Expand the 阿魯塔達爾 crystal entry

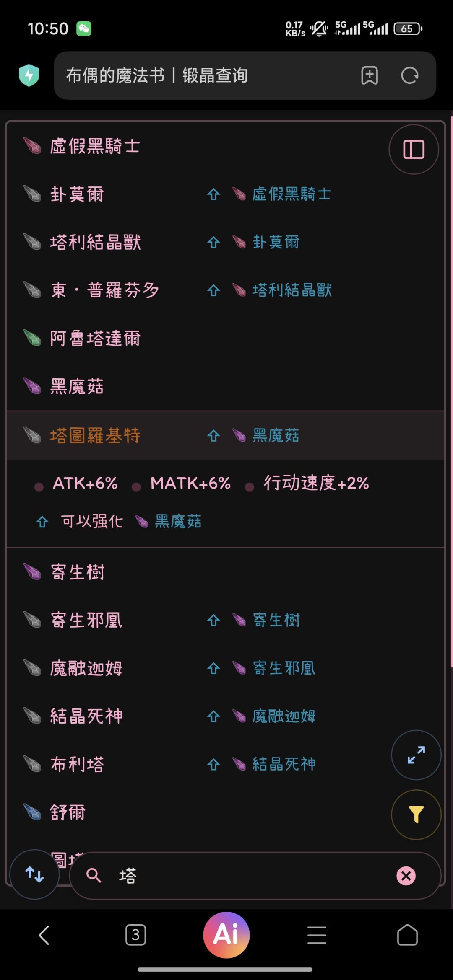click(x=95, y=339)
